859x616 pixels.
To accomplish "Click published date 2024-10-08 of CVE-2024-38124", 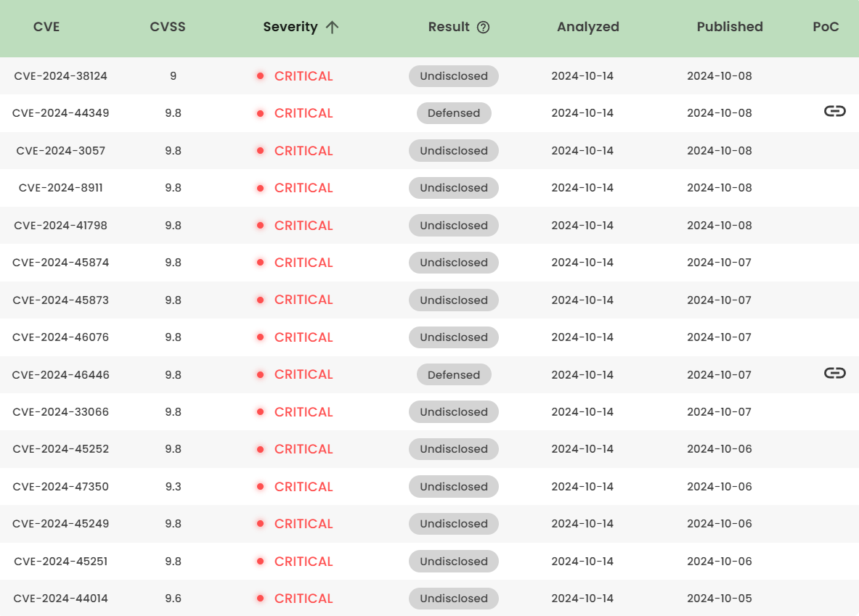I will 720,76.
